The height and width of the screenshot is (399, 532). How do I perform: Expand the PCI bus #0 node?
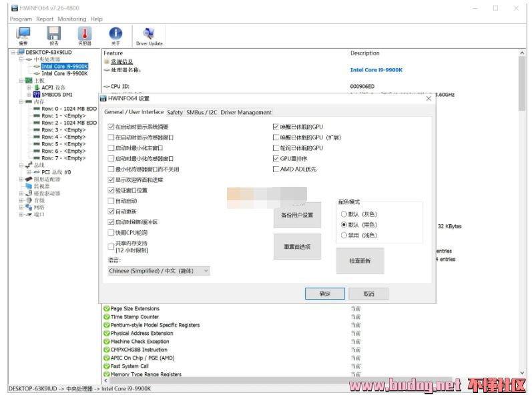(29, 172)
